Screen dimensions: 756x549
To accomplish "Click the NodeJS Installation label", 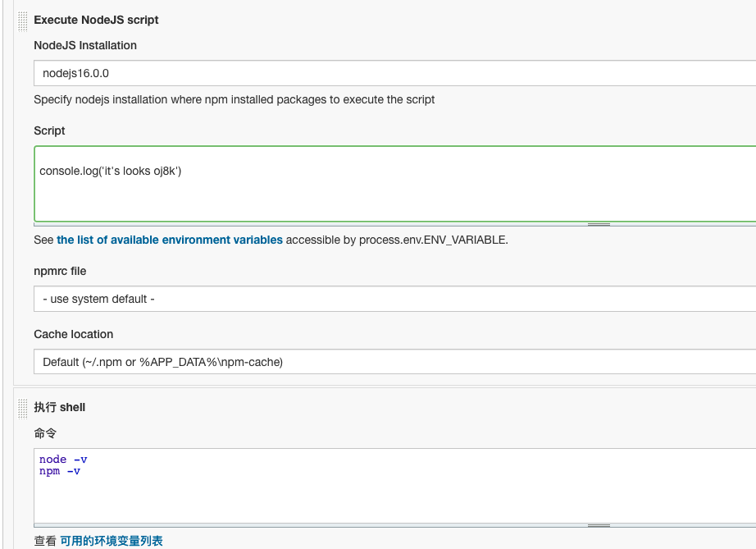I will 85,45.
